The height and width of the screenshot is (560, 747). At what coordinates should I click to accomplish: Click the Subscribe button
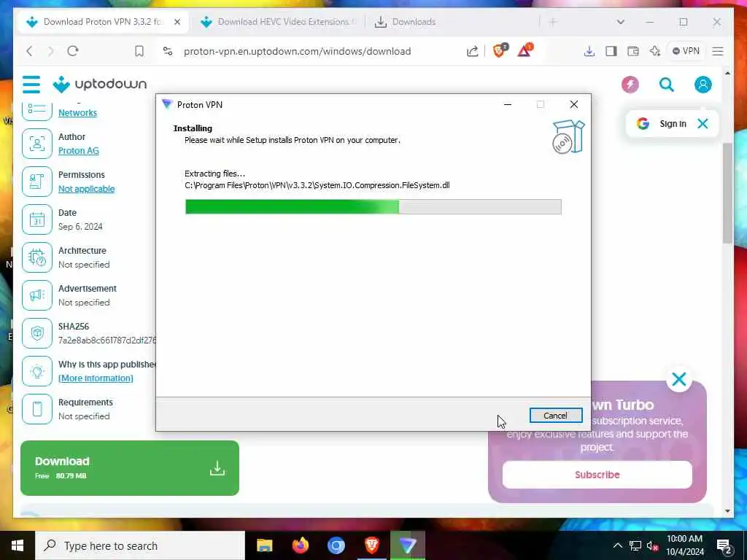pos(597,475)
